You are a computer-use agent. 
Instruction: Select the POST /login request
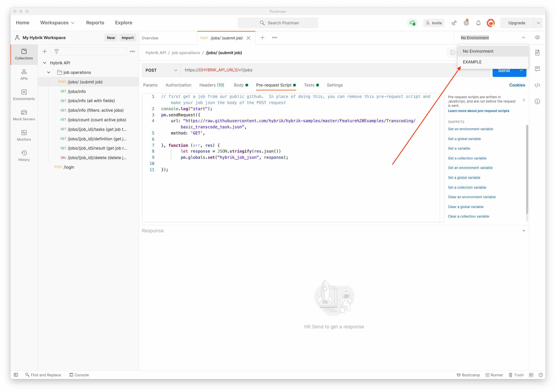[64, 167]
